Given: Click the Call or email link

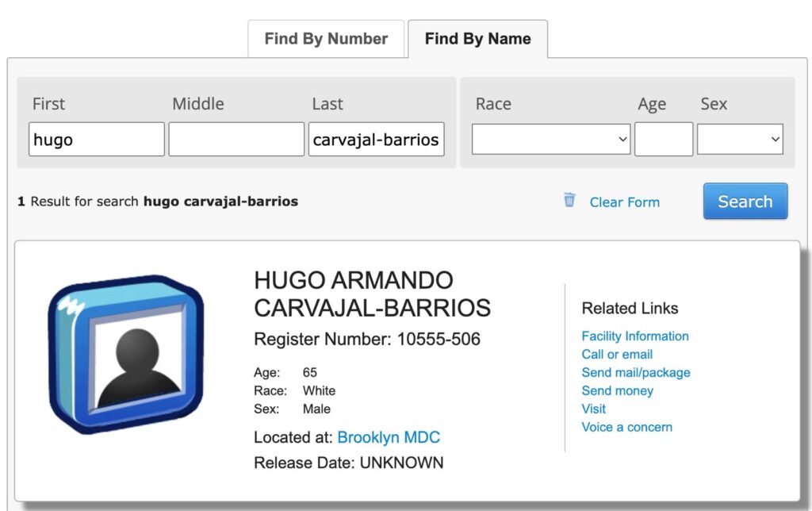Looking at the screenshot, I should click(617, 355).
